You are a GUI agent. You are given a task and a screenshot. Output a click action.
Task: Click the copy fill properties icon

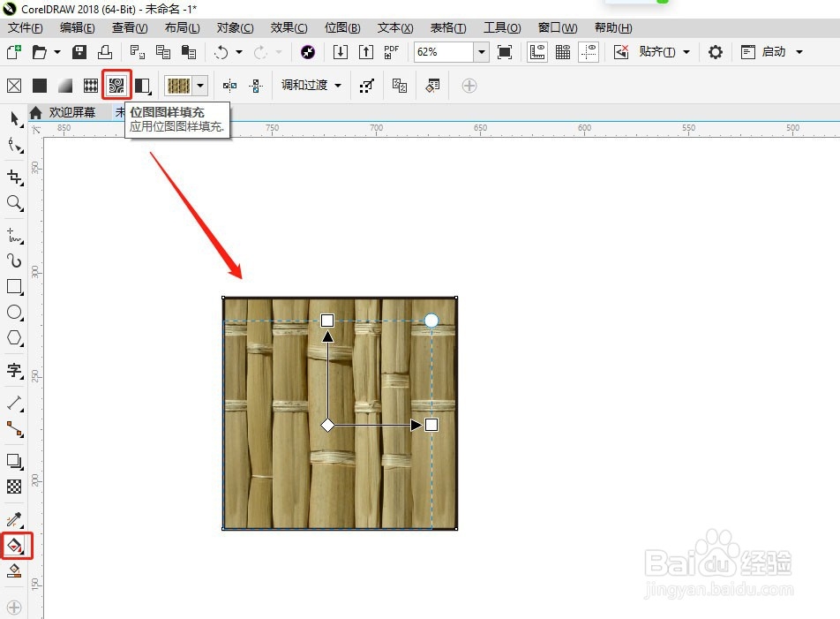(x=400, y=86)
